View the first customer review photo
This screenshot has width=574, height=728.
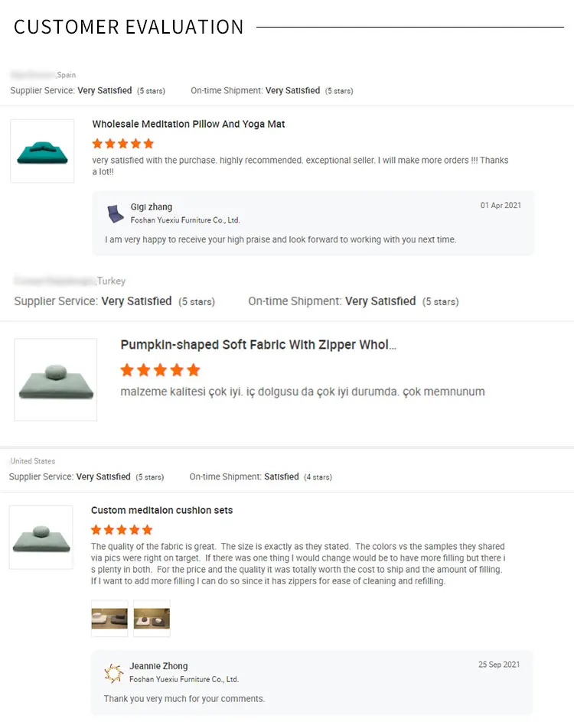click(109, 618)
